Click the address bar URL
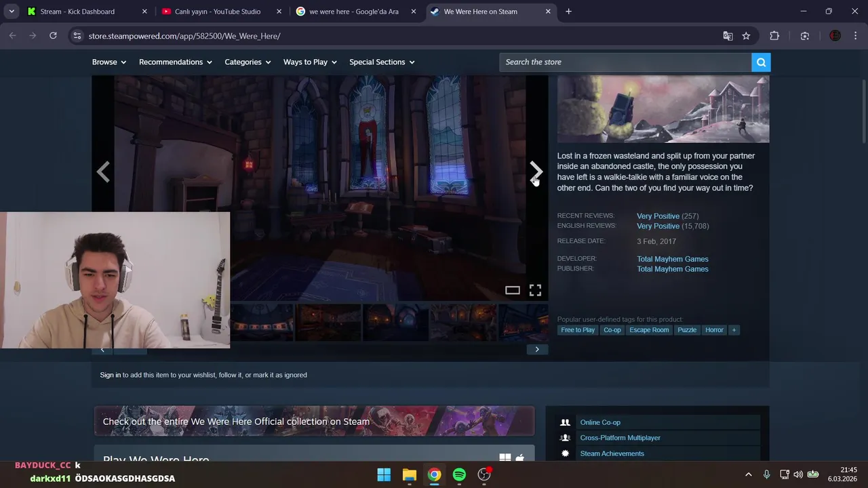868x488 pixels. (184, 36)
